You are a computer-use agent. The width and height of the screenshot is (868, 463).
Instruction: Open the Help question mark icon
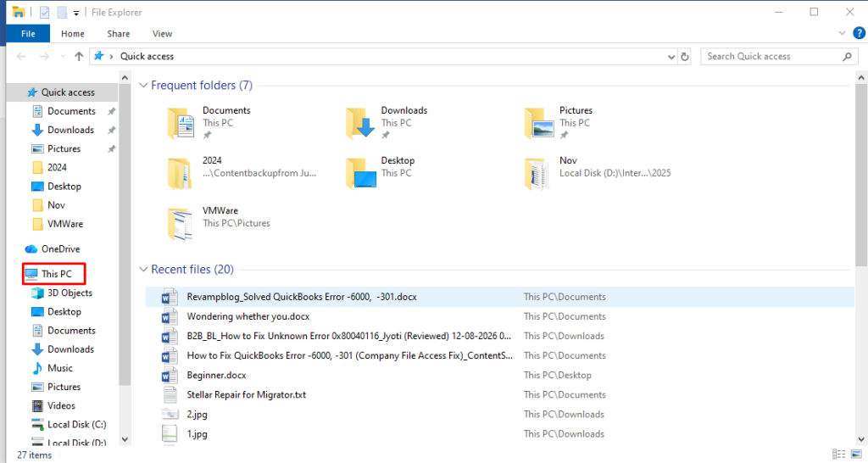coord(860,33)
